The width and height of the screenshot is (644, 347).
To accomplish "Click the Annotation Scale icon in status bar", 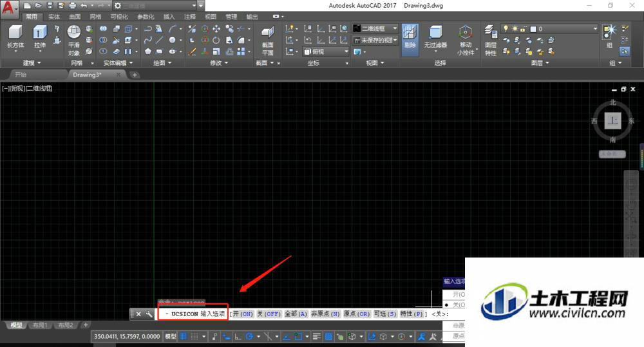I will click(x=422, y=337).
